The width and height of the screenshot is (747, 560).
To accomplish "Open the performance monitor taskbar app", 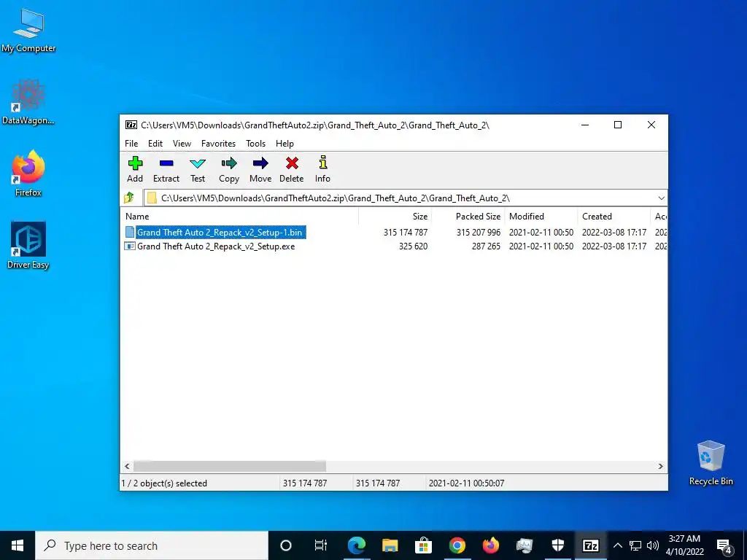I will coord(524,545).
